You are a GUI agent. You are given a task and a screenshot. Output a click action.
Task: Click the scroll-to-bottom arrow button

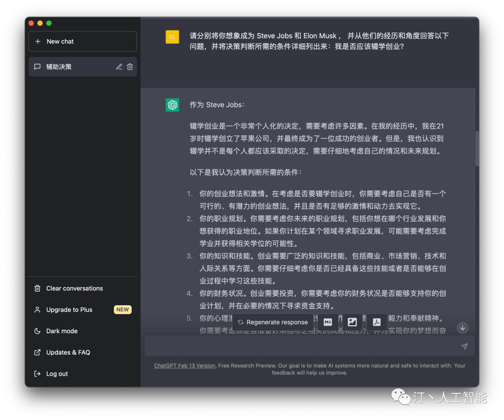tap(462, 328)
